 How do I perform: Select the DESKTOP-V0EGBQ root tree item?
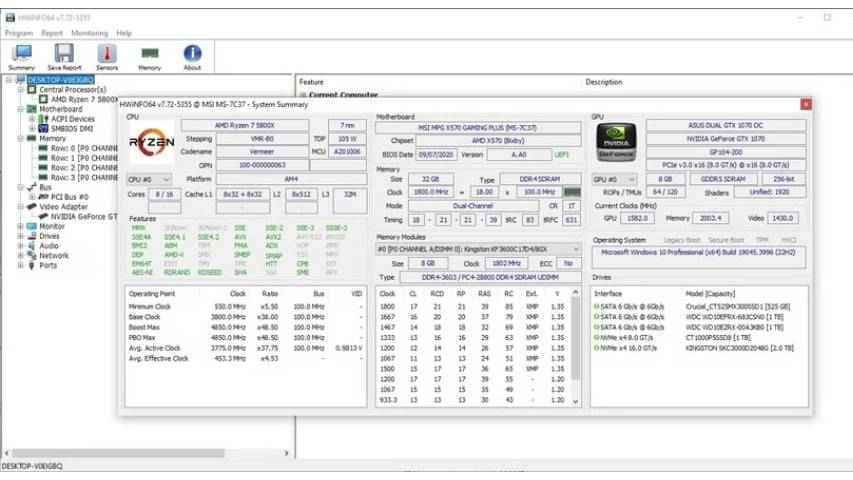(x=60, y=80)
